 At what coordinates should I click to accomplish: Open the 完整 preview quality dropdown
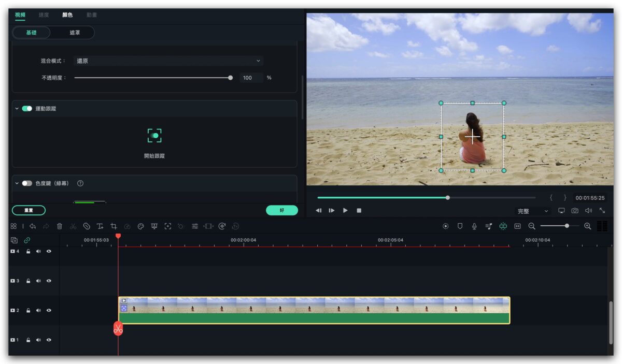tap(533, 211)
